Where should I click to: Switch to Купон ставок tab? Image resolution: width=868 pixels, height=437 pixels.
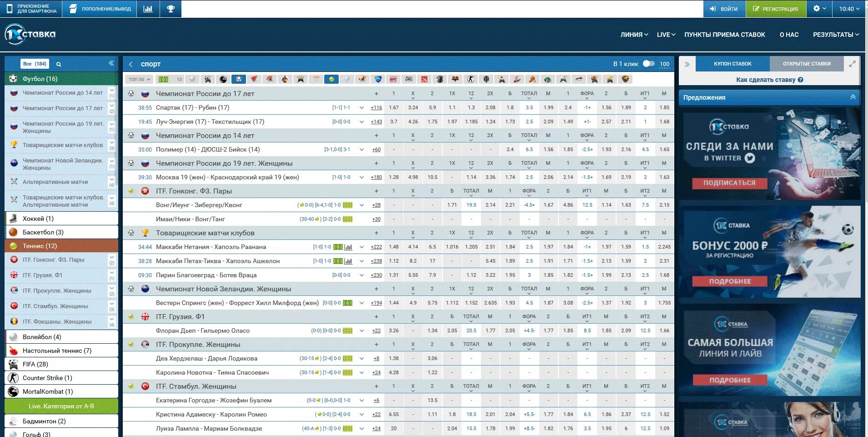[x=733, y=64]
